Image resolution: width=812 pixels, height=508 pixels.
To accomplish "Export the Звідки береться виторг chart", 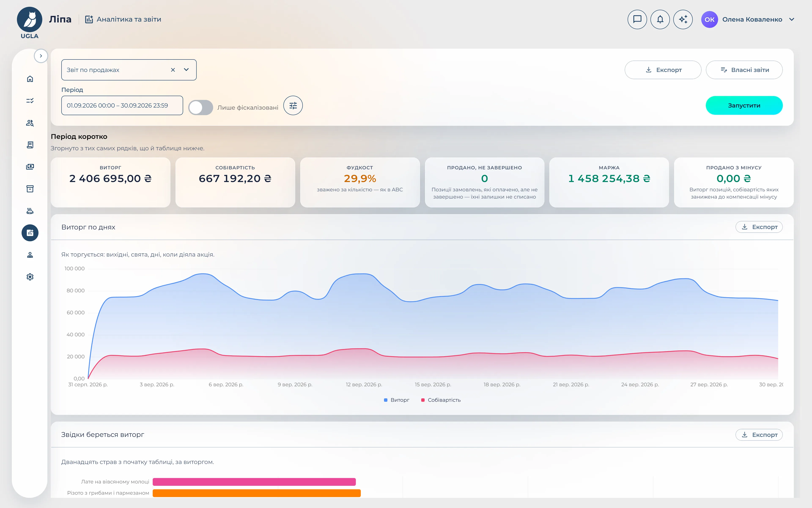I will tap(759, 435).
